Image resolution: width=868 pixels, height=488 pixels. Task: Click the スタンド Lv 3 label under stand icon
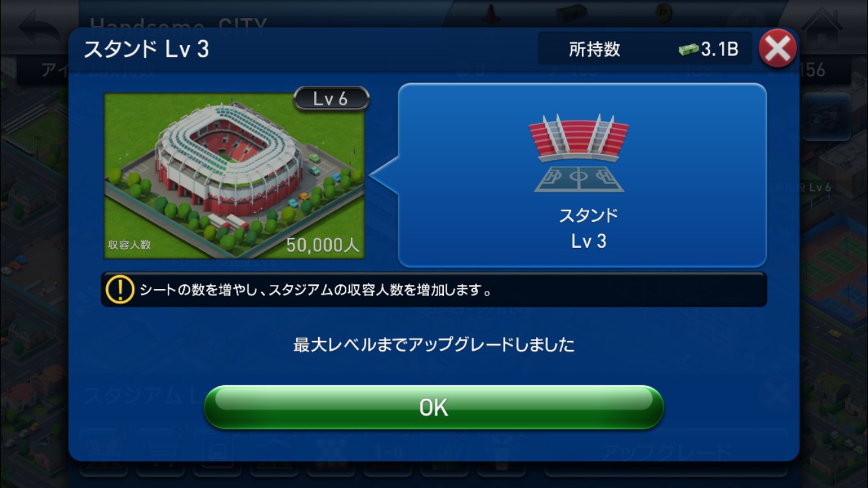tap(588, 228)
